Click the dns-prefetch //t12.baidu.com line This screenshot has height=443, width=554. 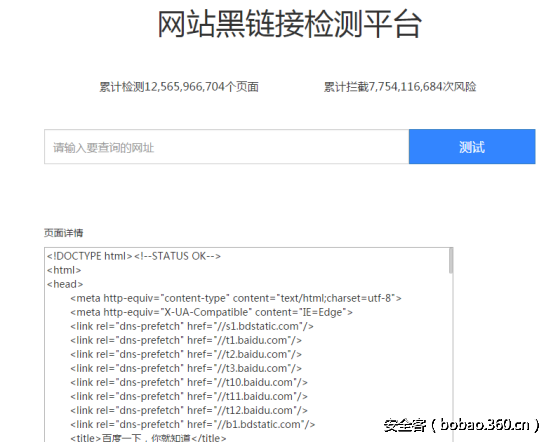pyautogui.click(x=189, y=410)
